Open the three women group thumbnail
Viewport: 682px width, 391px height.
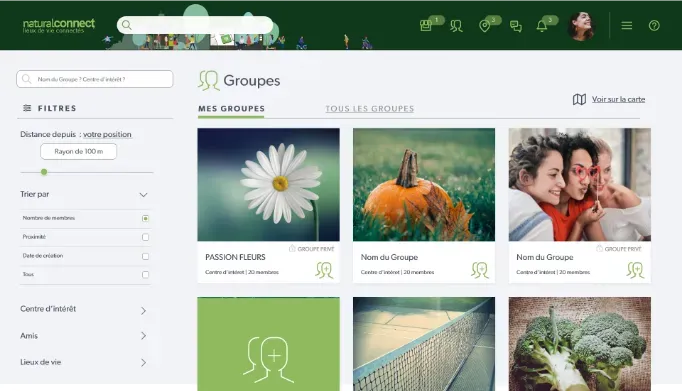tap(580, 184)
